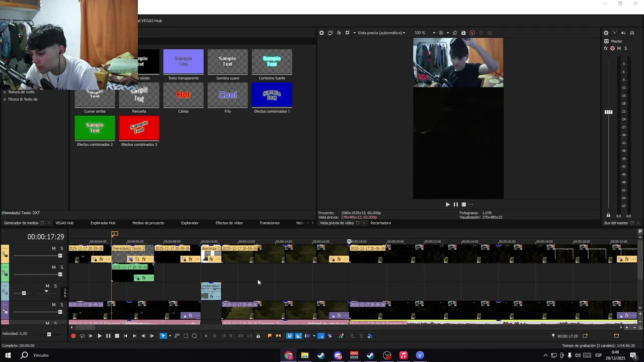
Task: Open the edit tool dropdown arrow
Action: [170, 336]
